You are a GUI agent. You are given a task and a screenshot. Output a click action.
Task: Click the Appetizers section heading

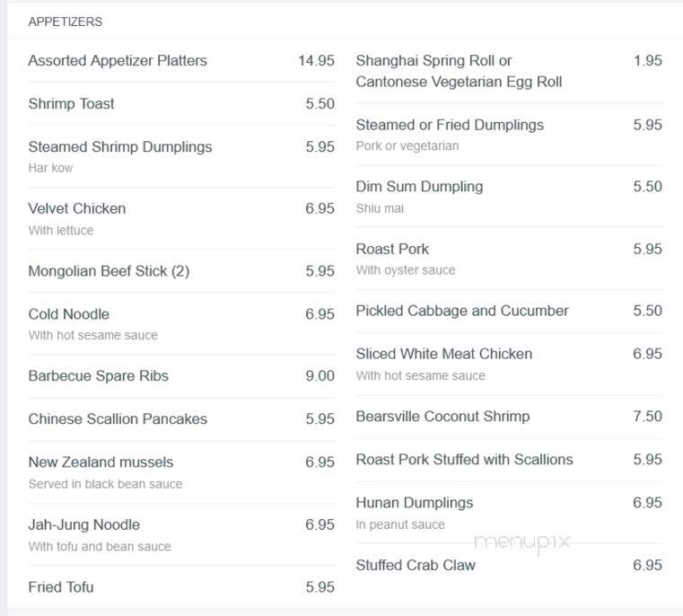[65, 22]
